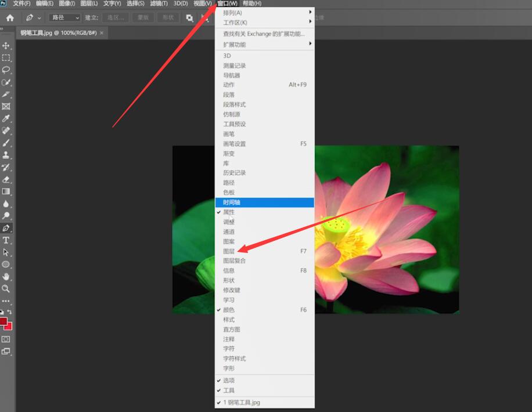Image resolution: width=532 pixels, height=412 pixels.
Task: Open the 路径 mode dropdown in options bar
Action: tap(64, 17)
